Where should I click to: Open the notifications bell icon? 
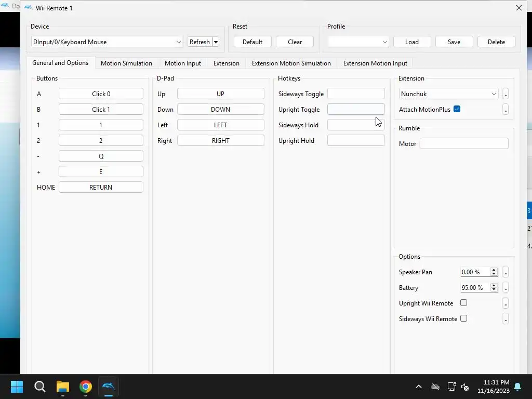click(x=518, y=387)
